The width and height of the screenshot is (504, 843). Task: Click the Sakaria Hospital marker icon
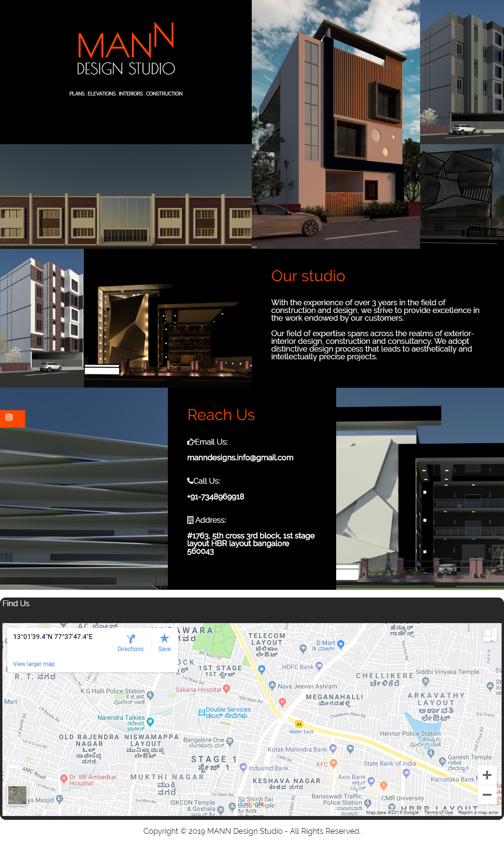(226, 688)
